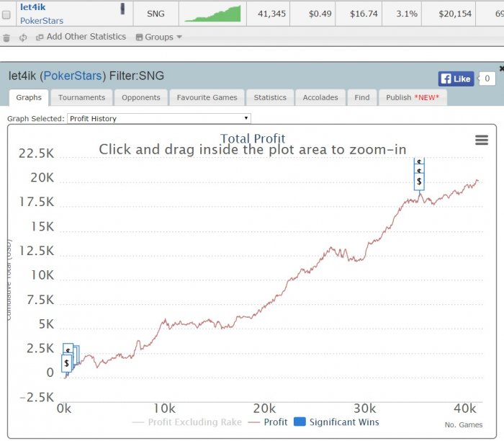Open the Publish tab
The image size is (504, 441).
(x=413, y=97)
